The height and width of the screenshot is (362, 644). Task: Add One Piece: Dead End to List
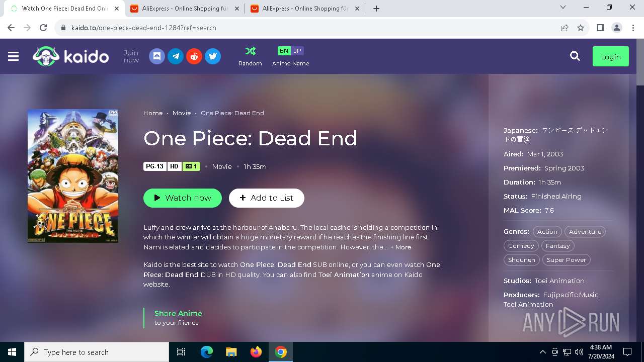tap(267, 198)
